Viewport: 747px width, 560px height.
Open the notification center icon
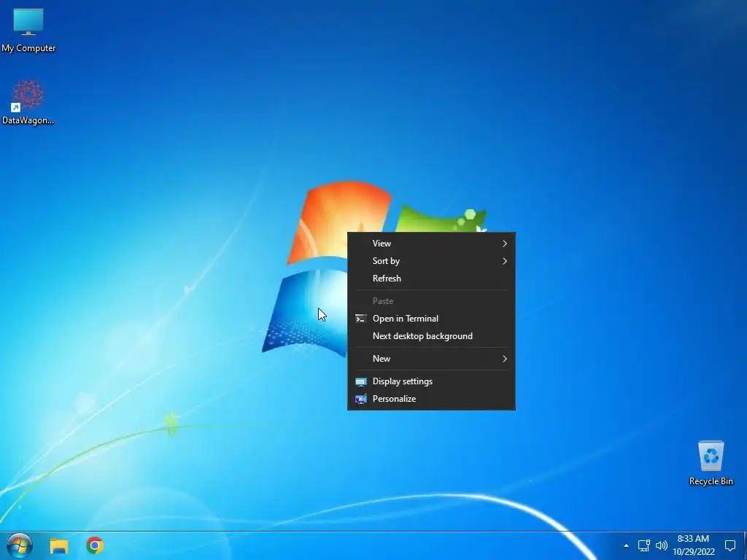tap(729, 545)
